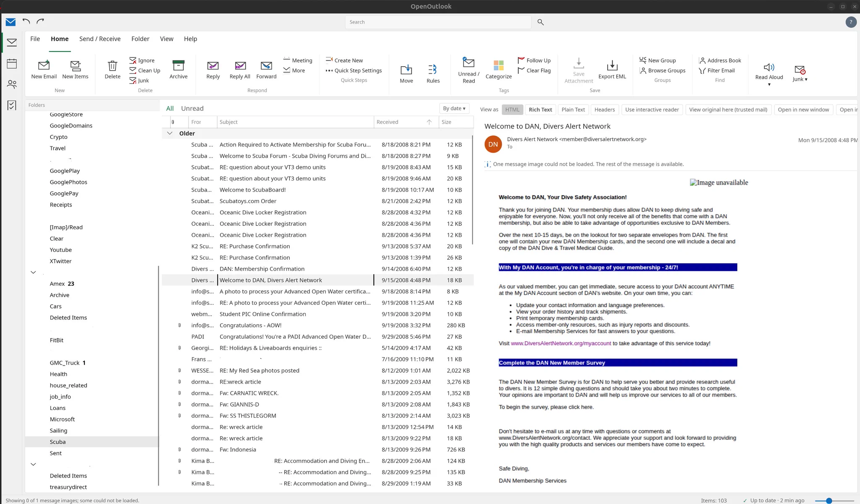Image resolution: width=860 pixels, height=504 pixels.
Task: Open the help question mark icon
Action: coord(851,22)
